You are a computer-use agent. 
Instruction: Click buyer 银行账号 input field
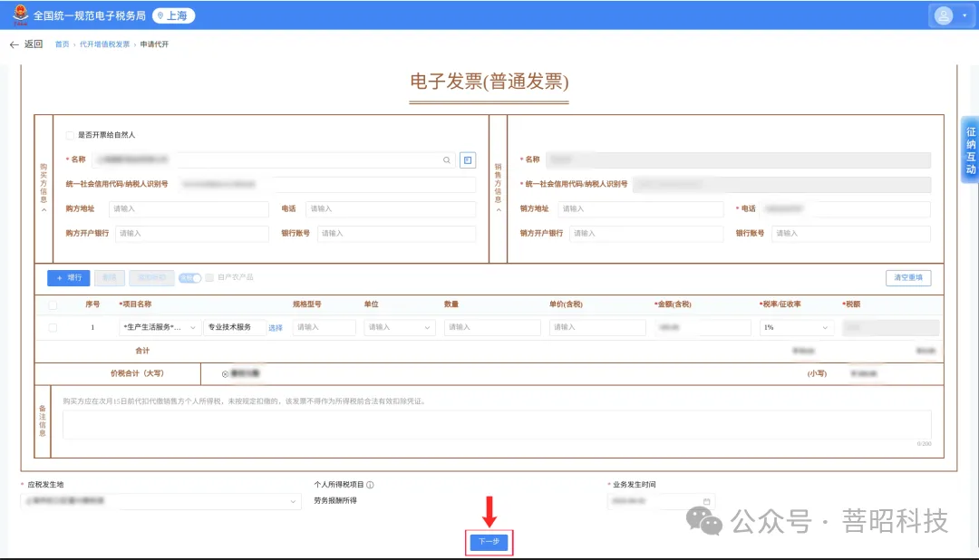pos(396,234)
